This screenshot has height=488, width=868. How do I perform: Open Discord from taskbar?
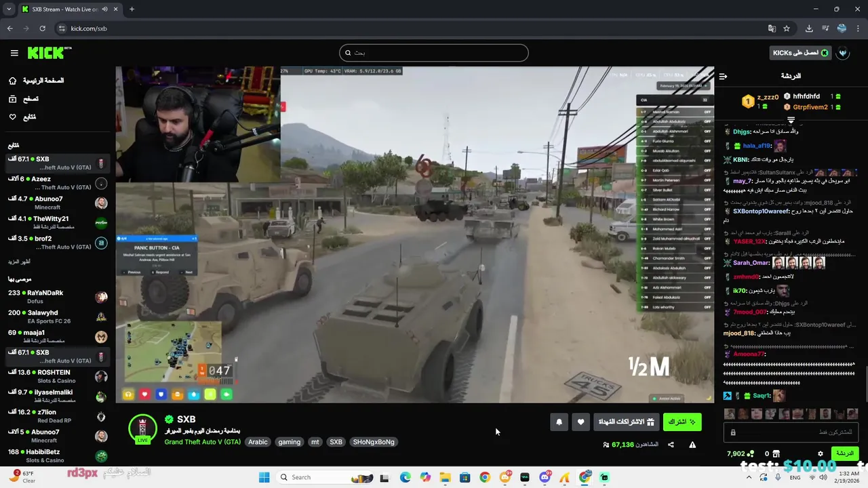pos(545,477)
